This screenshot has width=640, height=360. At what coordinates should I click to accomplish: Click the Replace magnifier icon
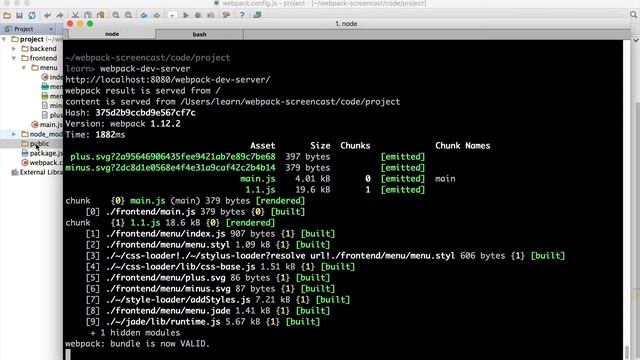pyautogui.click(x=128, y=16)
